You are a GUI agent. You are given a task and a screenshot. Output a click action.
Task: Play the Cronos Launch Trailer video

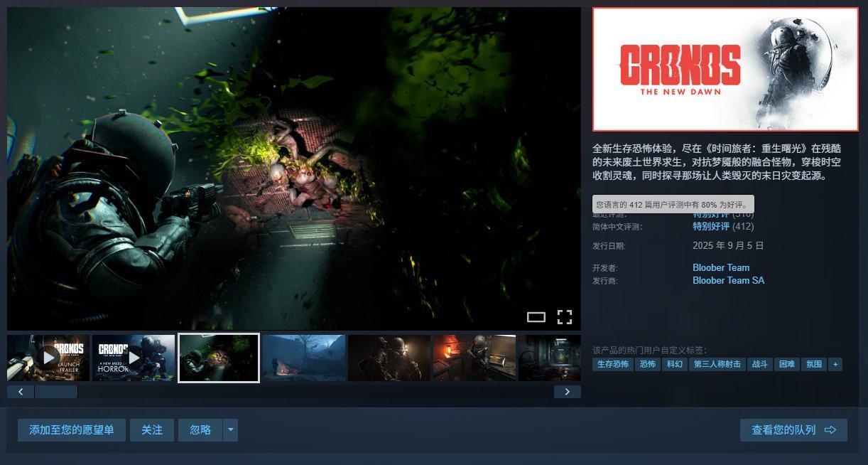point(48,358)
